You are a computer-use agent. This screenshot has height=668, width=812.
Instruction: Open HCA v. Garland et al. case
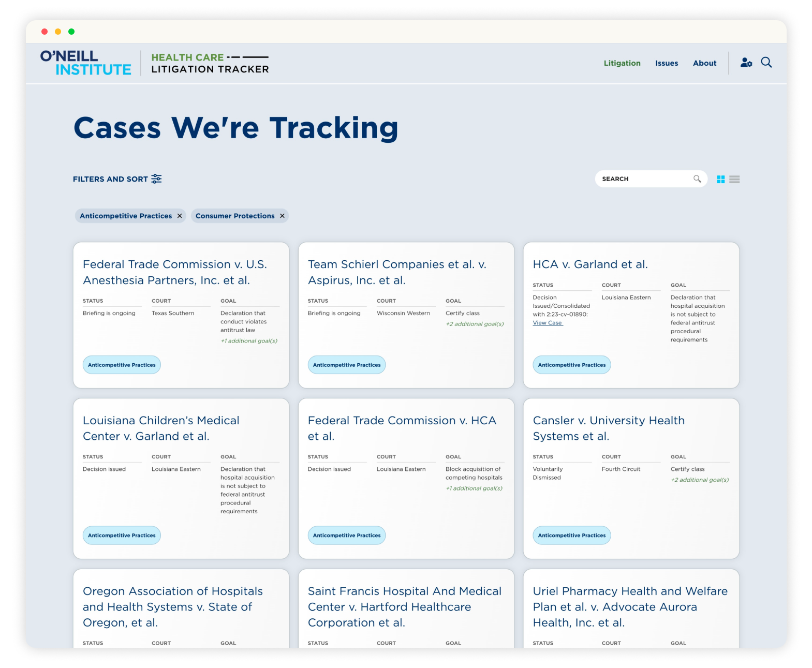point(590,264)
